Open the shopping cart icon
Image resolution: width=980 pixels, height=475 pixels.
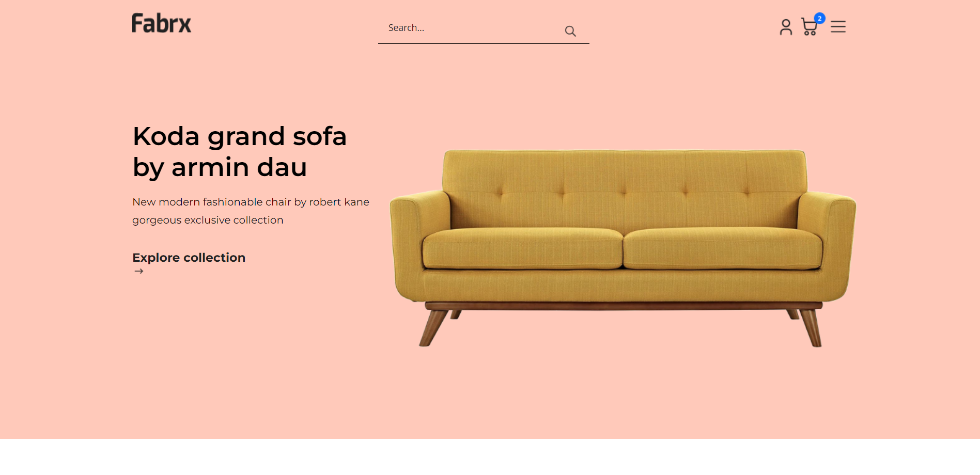click(x=809, y=27)
